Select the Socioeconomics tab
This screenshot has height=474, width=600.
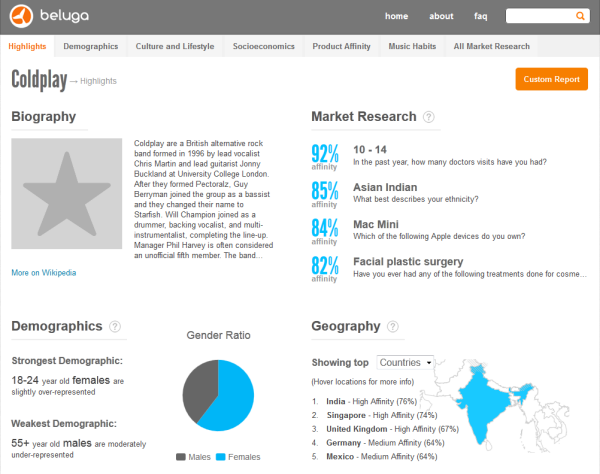point(264,46)
